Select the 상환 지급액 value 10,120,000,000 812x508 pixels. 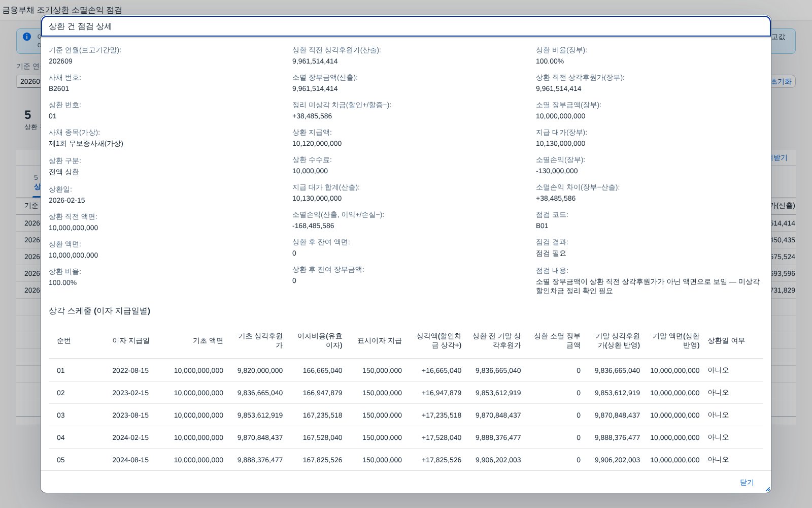(317, 143)
